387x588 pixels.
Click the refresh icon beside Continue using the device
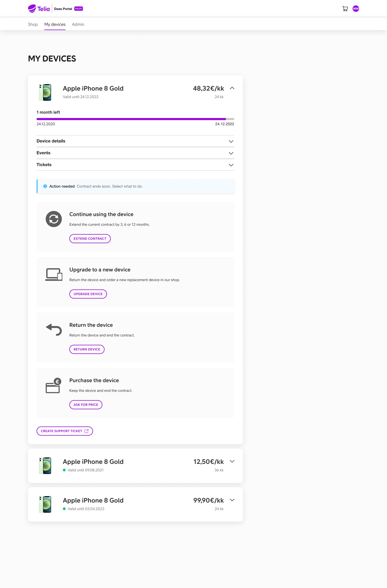tap(54, 219)
